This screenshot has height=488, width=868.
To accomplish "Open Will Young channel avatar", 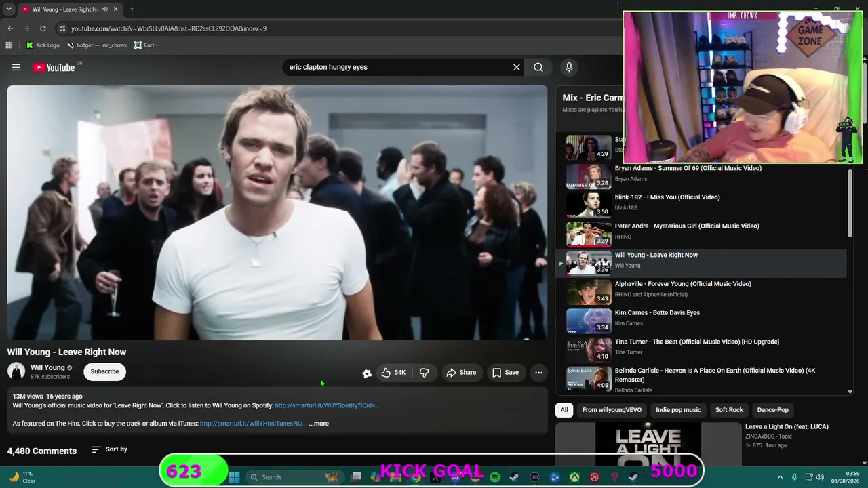I will point(16,371).
